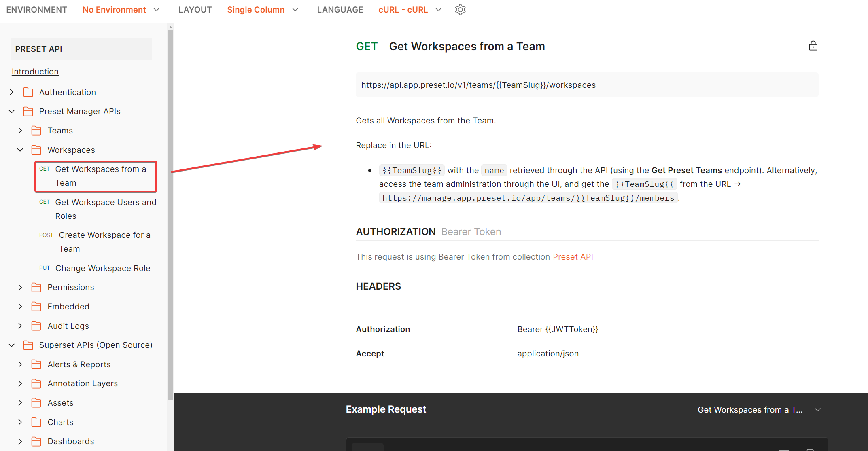The height and width of the screenshot is (451, 868).
Task: Select the Get Workspace Users and Roles request
Action: tap(105, 209)
